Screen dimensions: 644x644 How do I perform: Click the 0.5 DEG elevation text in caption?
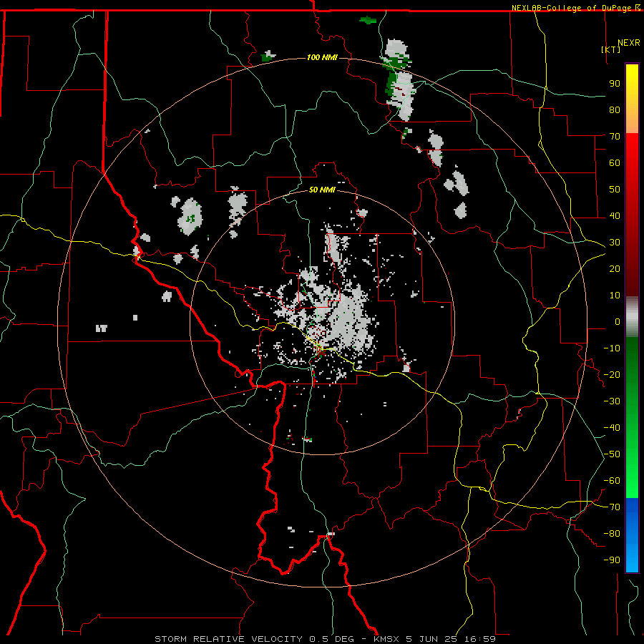point(331,639)
